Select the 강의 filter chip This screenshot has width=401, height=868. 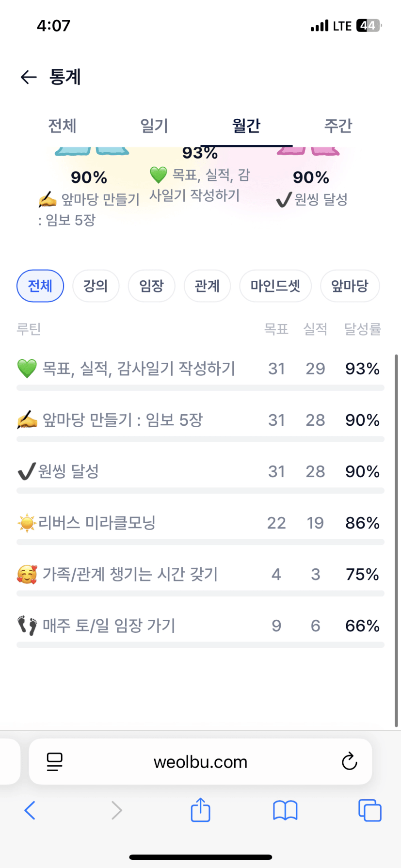96,286
